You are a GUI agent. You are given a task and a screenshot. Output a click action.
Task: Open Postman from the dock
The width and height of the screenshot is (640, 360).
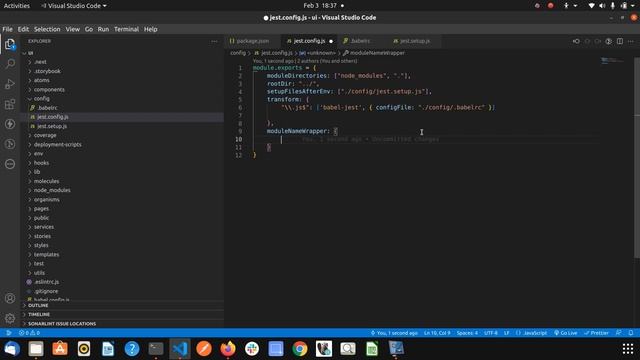(204, 349)
